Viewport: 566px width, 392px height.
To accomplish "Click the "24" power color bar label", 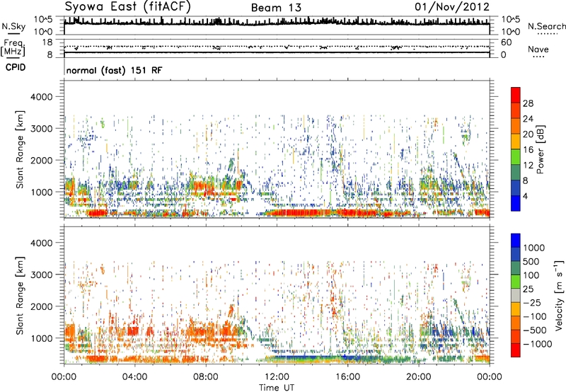I will (528, 119).
